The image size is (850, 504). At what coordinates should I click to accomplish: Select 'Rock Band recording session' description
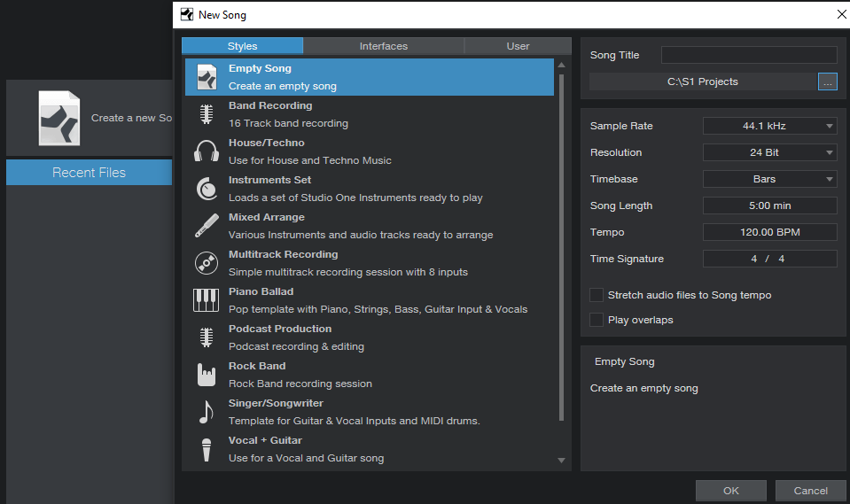coord(300,384)
